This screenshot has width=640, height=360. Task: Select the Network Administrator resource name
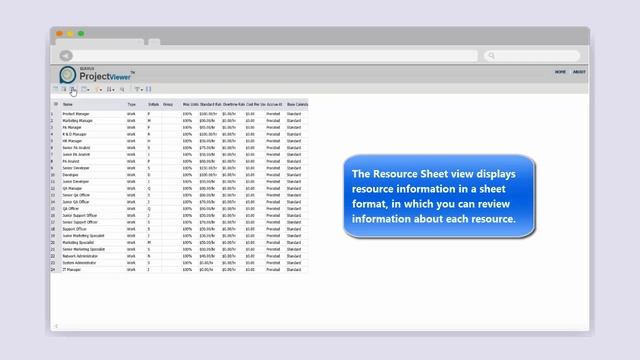[x=80, y=256]
